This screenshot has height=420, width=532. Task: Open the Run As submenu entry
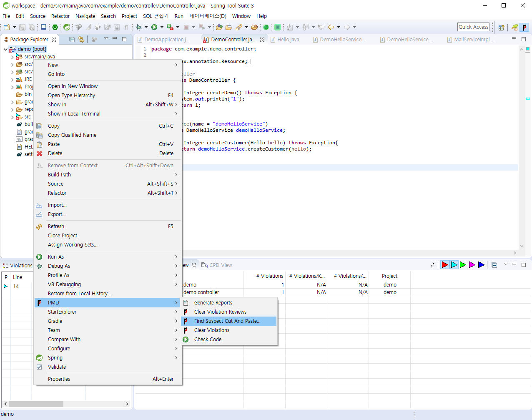(x=108, y=257)
